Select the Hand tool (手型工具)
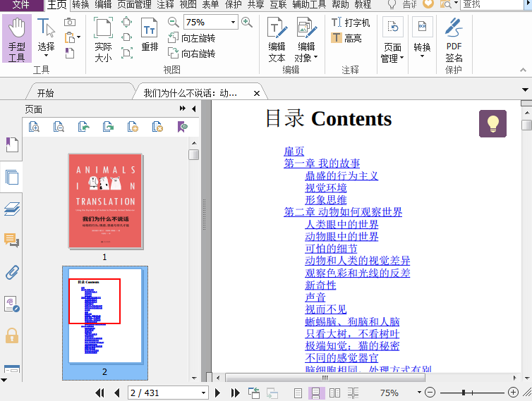 tap(17, 39)
